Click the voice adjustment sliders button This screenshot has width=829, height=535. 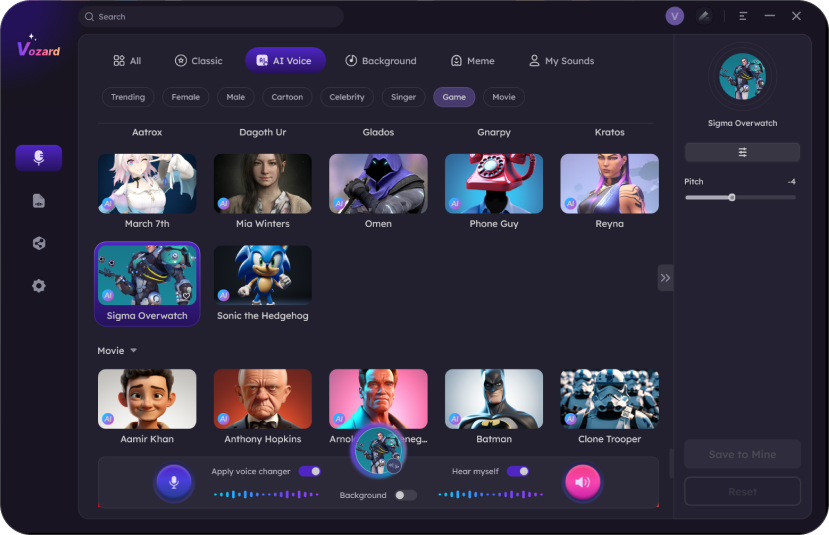click(742, 152)
